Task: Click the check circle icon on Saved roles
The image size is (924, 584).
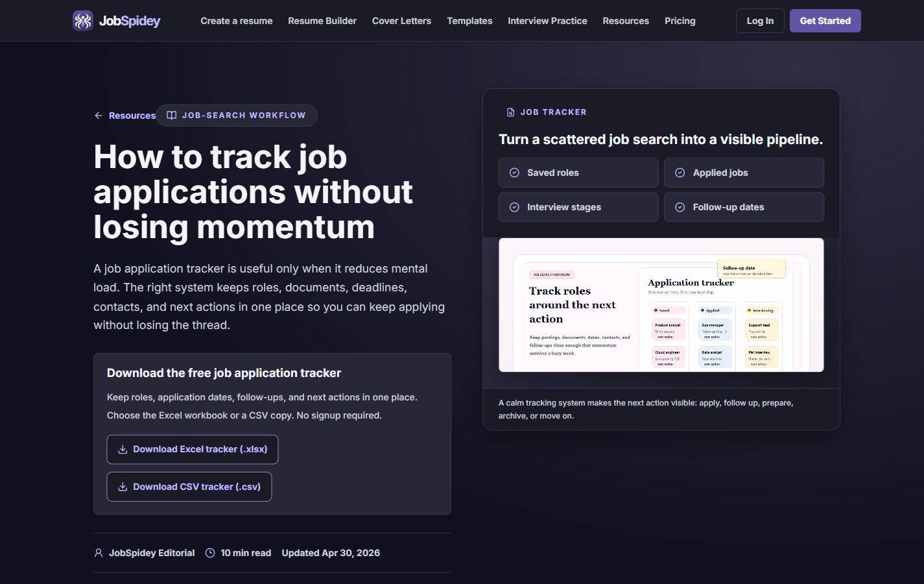Action: point(514,173)
